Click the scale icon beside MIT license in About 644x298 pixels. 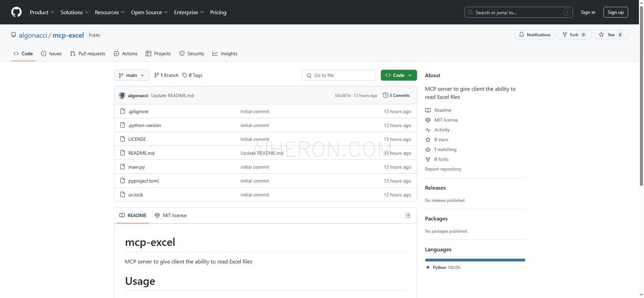click(x=428, y=120)
